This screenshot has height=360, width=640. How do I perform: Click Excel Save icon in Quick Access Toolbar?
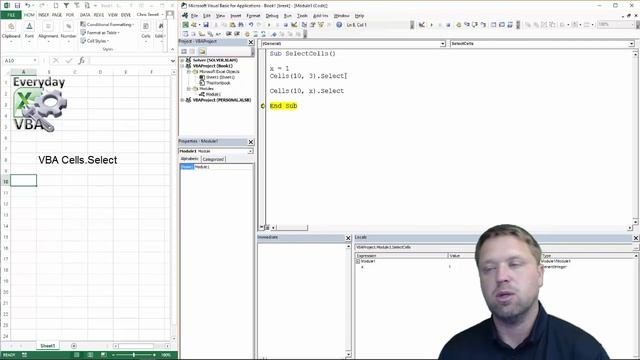coord(17,5)
